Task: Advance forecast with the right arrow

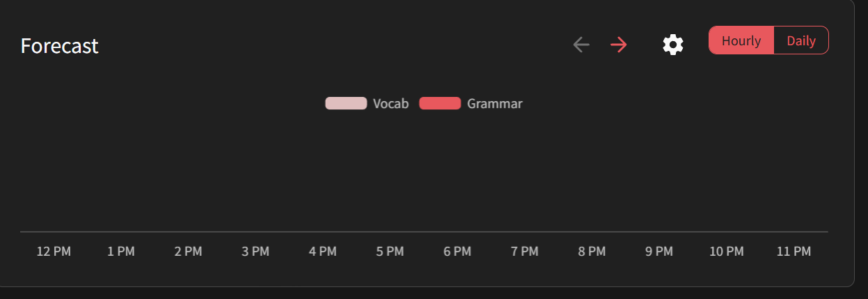Action: tap(619, 45)
